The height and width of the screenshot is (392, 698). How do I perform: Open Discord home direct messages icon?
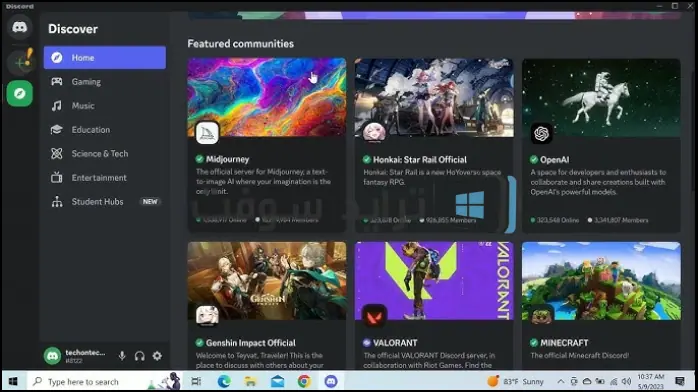[19, 27]
